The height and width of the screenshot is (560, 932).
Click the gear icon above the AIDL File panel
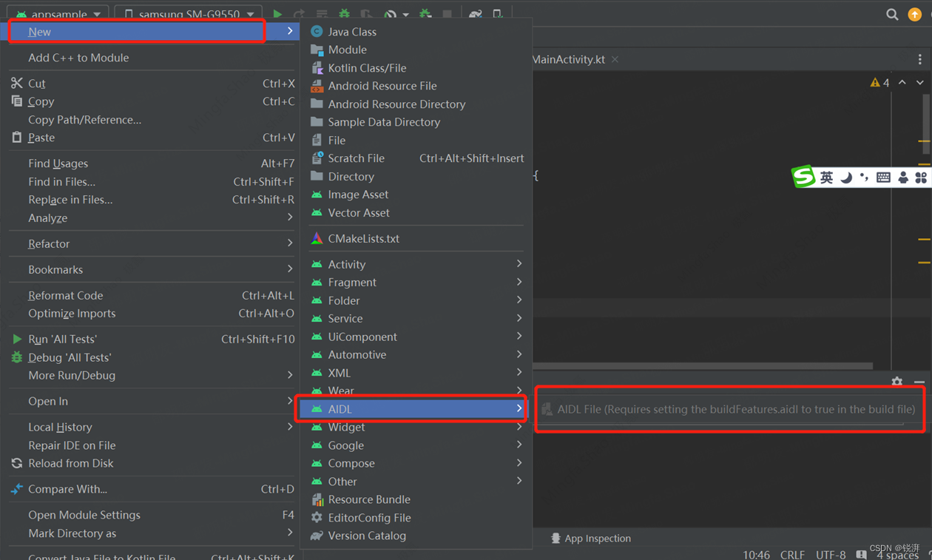(x=897, y=380)
